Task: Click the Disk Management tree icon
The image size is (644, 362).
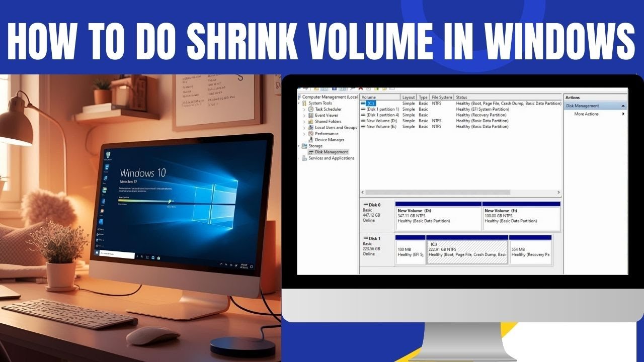Action: [x=311, y=152]
